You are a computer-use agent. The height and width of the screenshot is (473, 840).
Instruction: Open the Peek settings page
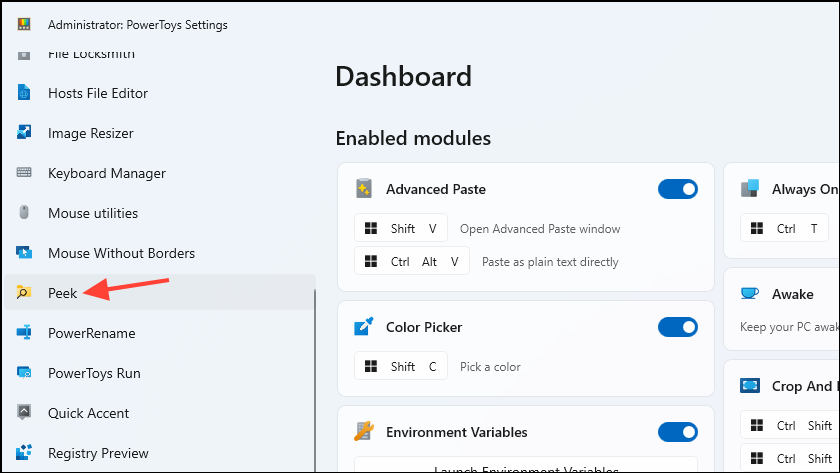point(62,293)
